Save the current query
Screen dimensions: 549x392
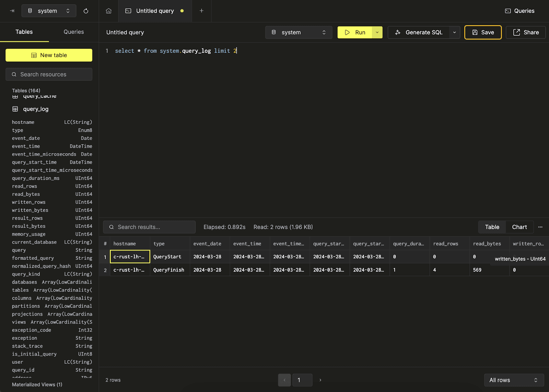(483, 32)
